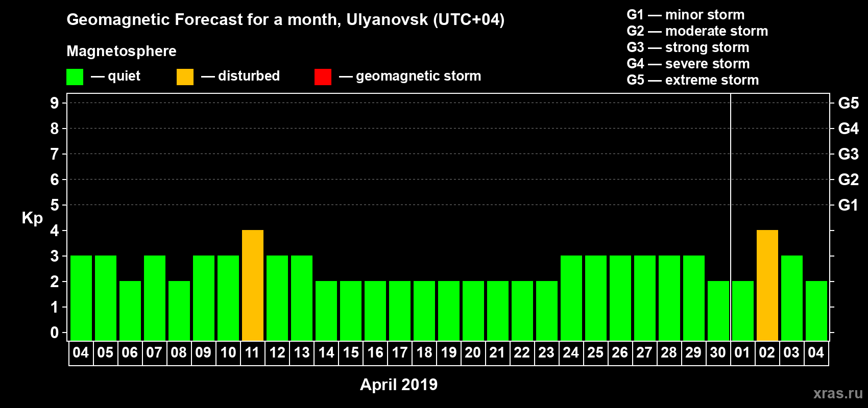This screenshot has height=408, width=868.
Task: Click the Kp axis value 7
Action: click(55, 154)
